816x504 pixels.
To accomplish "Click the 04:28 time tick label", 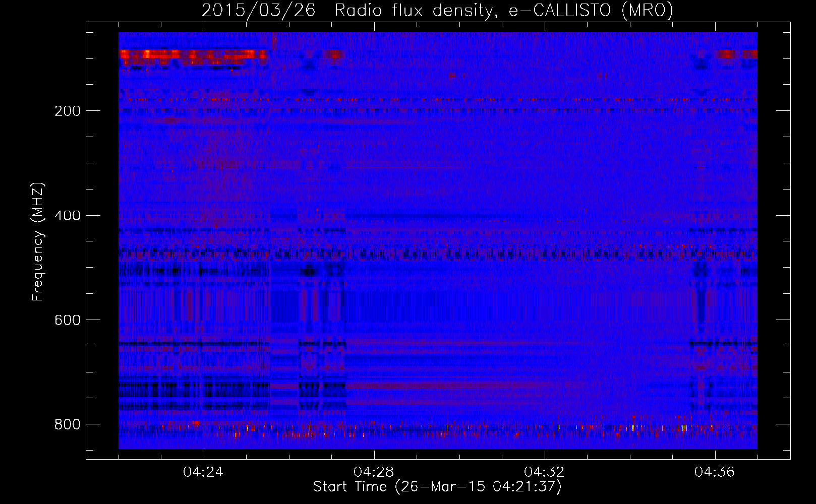I will [x=374, y=472].
